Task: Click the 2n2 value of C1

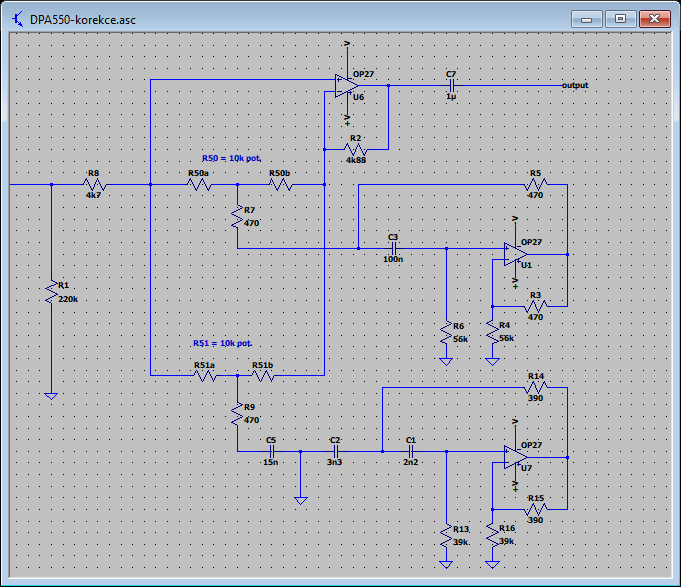Action: 410,462
